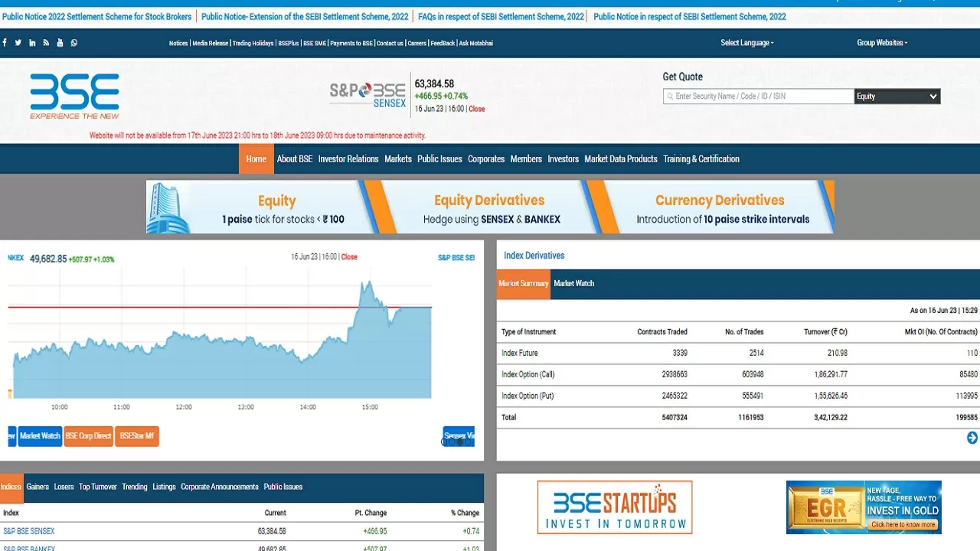Open the LinkedIn icon link
Viewport: 980px width, 551px height.
[x=32, y=43]
